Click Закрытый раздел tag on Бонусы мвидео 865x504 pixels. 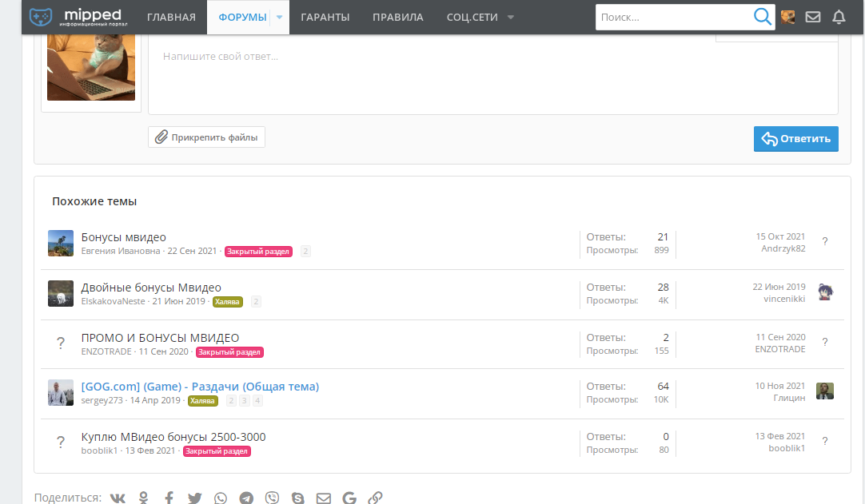[258, 252]
